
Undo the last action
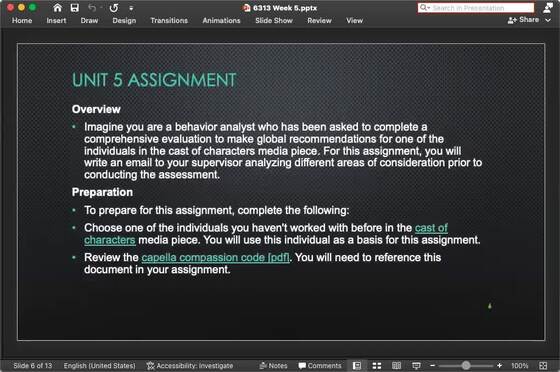[x=92, y=8]
